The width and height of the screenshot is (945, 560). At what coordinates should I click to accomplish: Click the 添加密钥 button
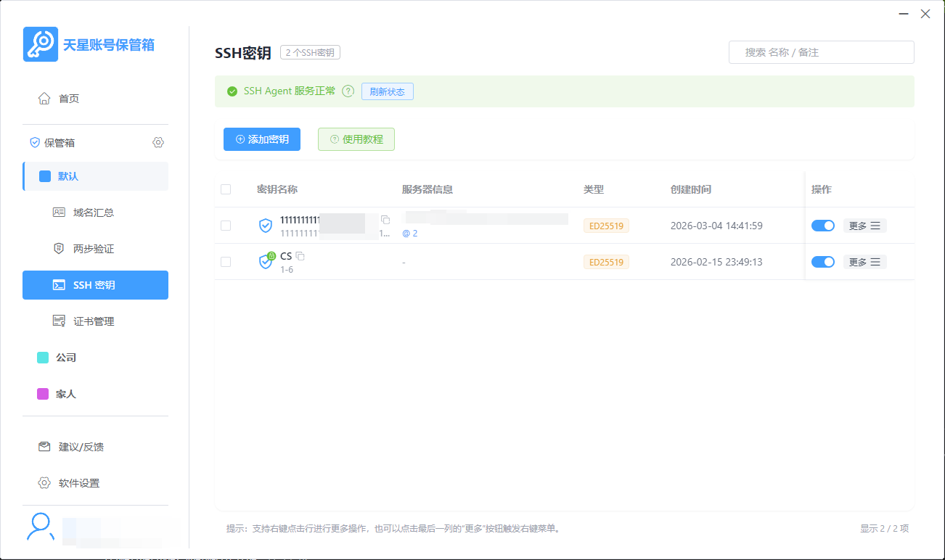tap(262, 139)
